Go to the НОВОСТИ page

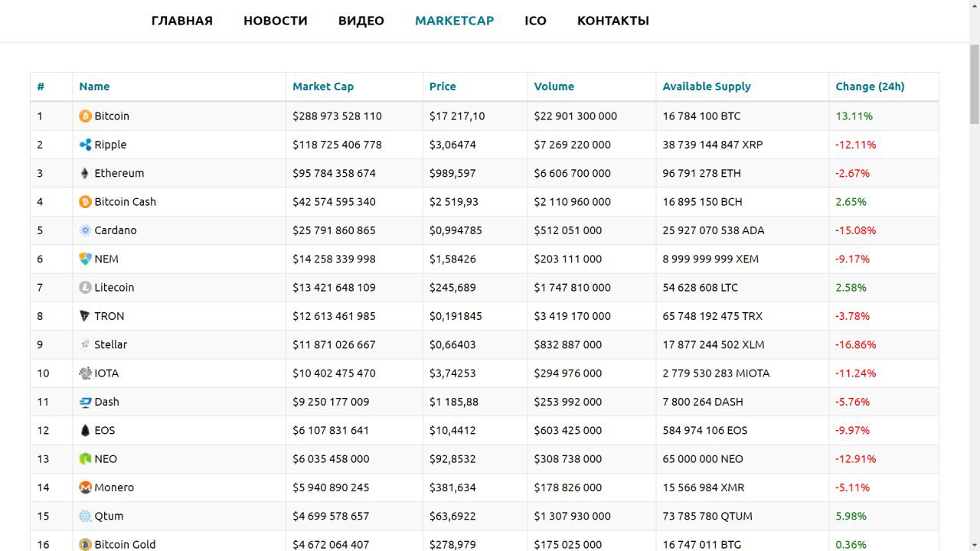point(276,21)
